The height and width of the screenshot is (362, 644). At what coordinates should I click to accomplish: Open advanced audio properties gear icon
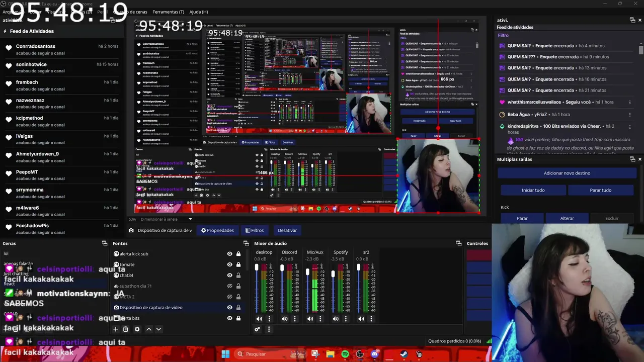point(257,329)
